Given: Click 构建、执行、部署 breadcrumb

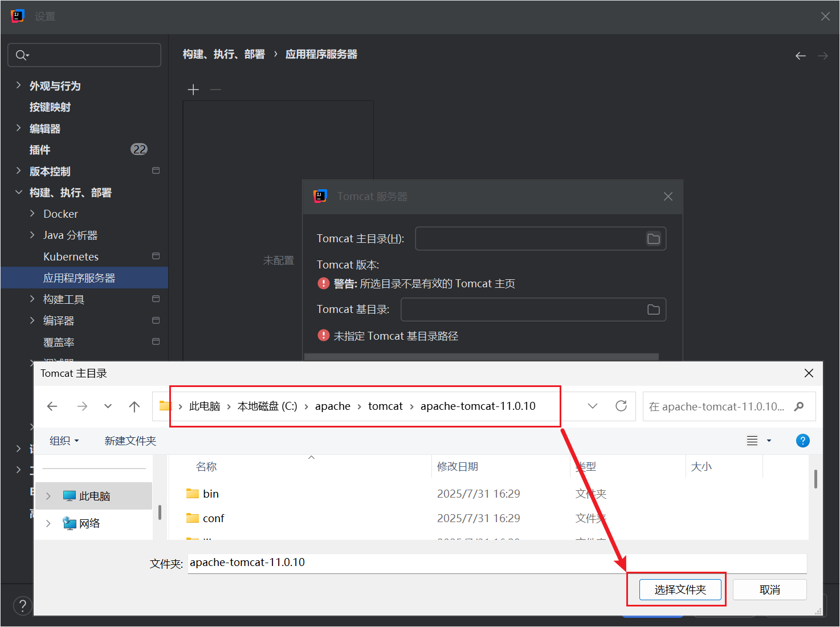Looking at the screenshot, I should pos(224,54).
